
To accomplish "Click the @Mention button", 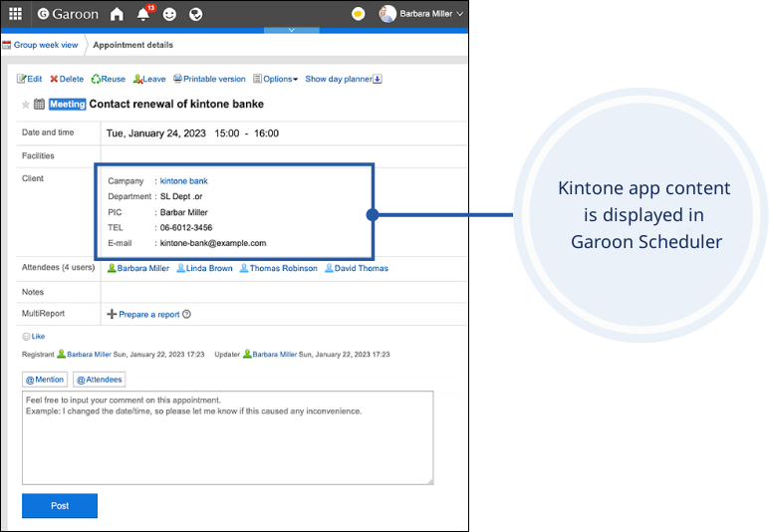I will point(45,380).
